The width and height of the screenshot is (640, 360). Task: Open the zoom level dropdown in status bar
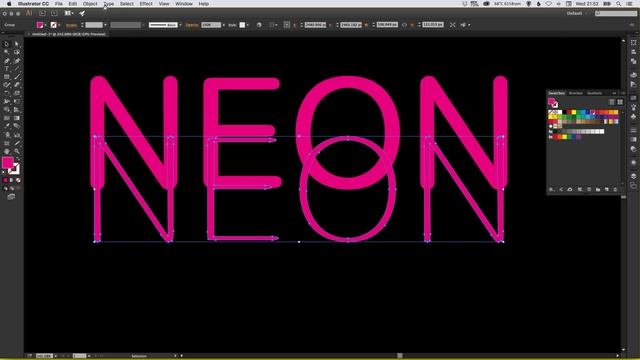(56, 356)
